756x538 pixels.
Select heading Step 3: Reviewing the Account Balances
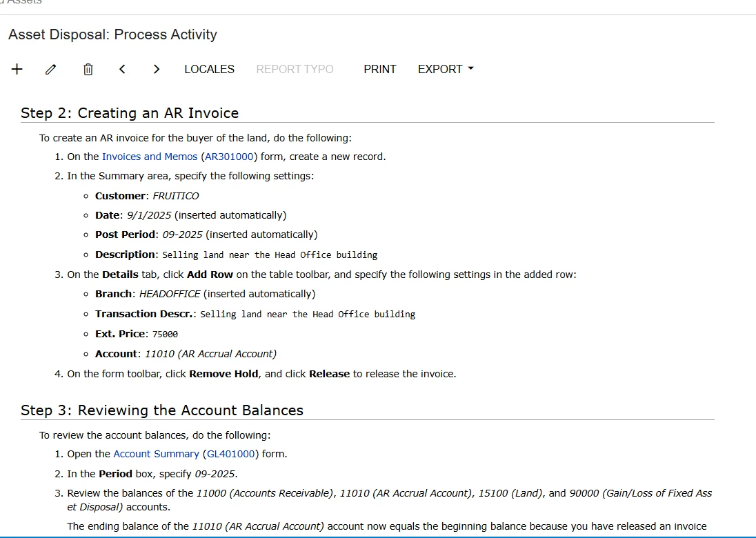point(162,410)
